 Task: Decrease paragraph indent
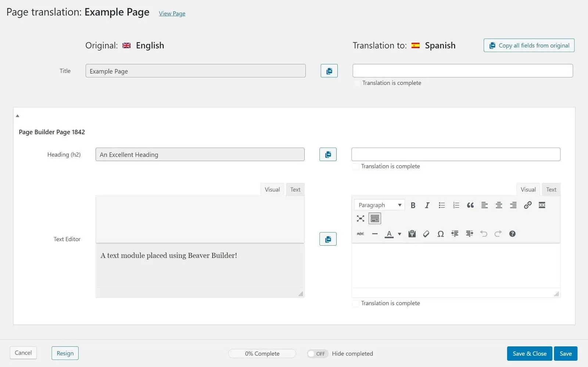point(455,234)
